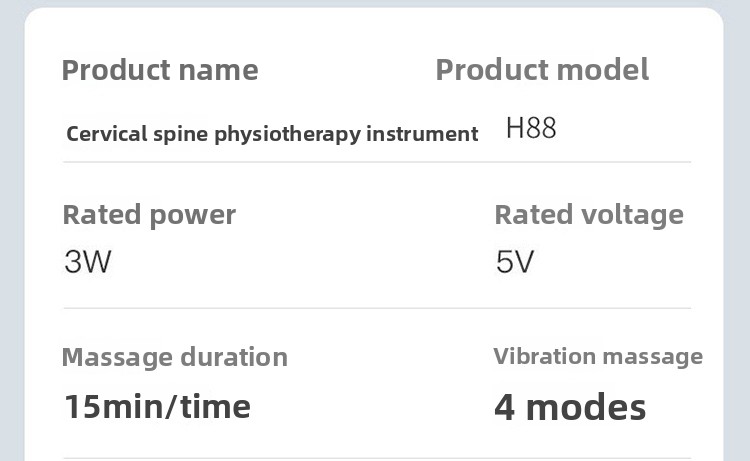
Task: Click the word spine in product name
Action: [181, 134]
